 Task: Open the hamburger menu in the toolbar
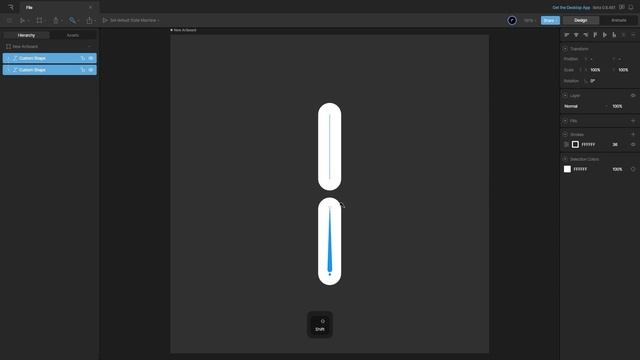click(9, 20)
